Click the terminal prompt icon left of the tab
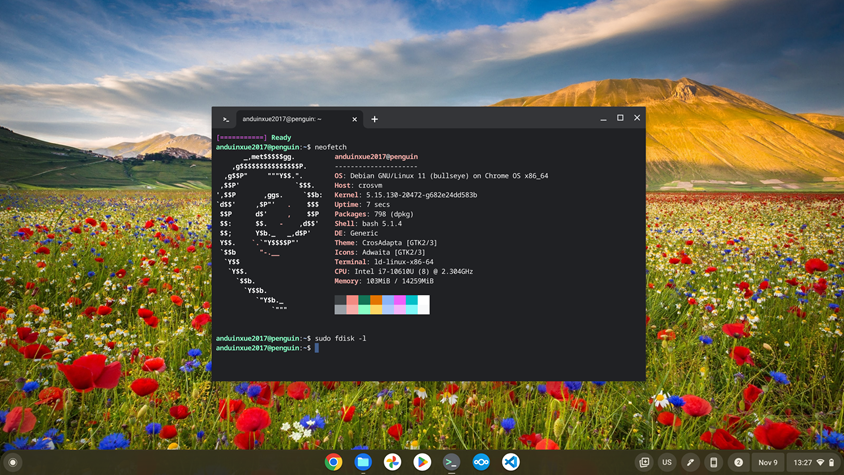 pos(226,119)
